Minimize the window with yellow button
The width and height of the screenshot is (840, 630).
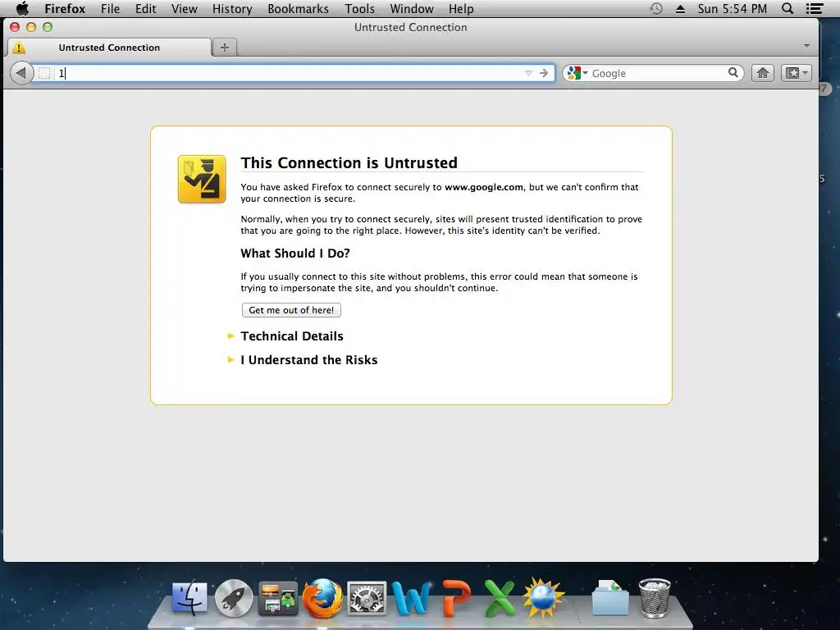point(31,27)
